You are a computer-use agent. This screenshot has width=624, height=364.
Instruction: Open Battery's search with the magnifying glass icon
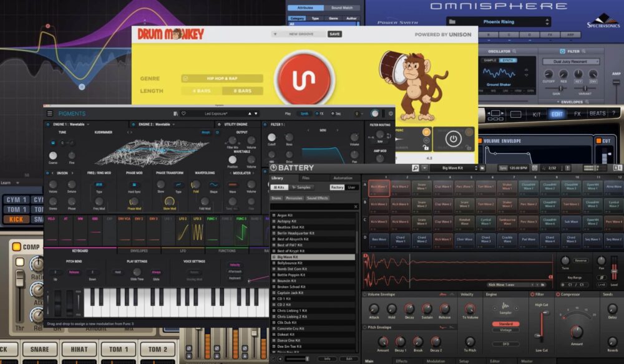[x=414, y=168]
